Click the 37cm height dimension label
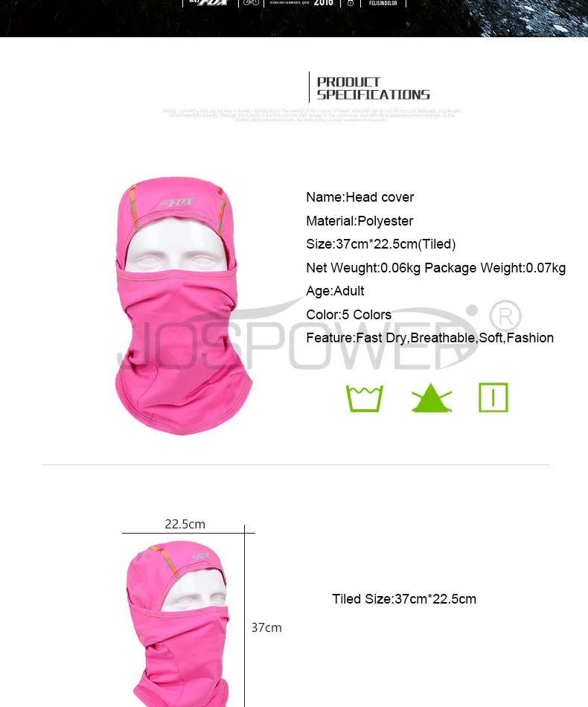 click(x=266, y=627)
